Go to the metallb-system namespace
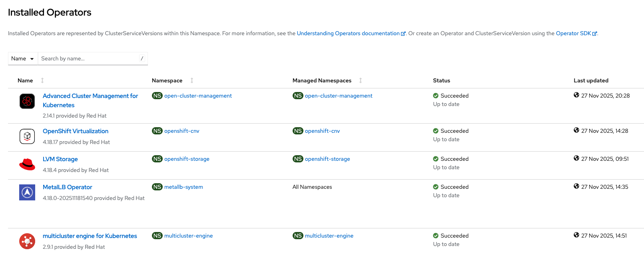The width and height of the screenshot is (644, 256). click(x=183, y=187)
